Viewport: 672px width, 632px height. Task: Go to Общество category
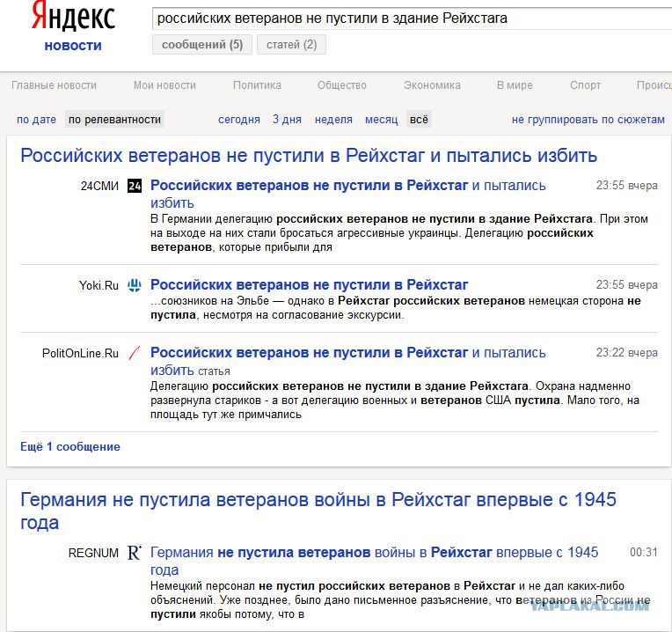342,85
